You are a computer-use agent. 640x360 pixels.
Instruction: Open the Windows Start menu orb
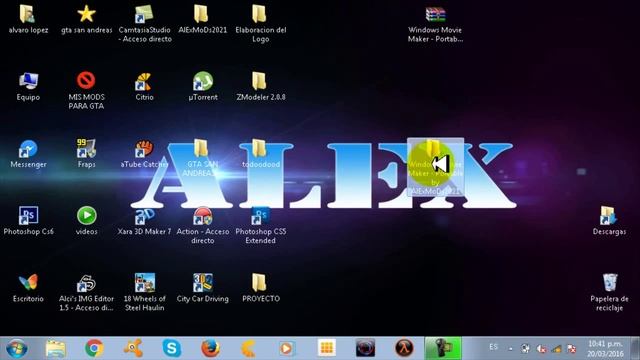(17, 349)
